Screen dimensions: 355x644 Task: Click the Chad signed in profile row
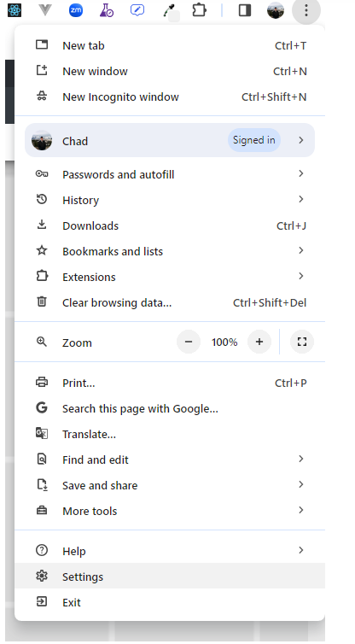point(170,140)
